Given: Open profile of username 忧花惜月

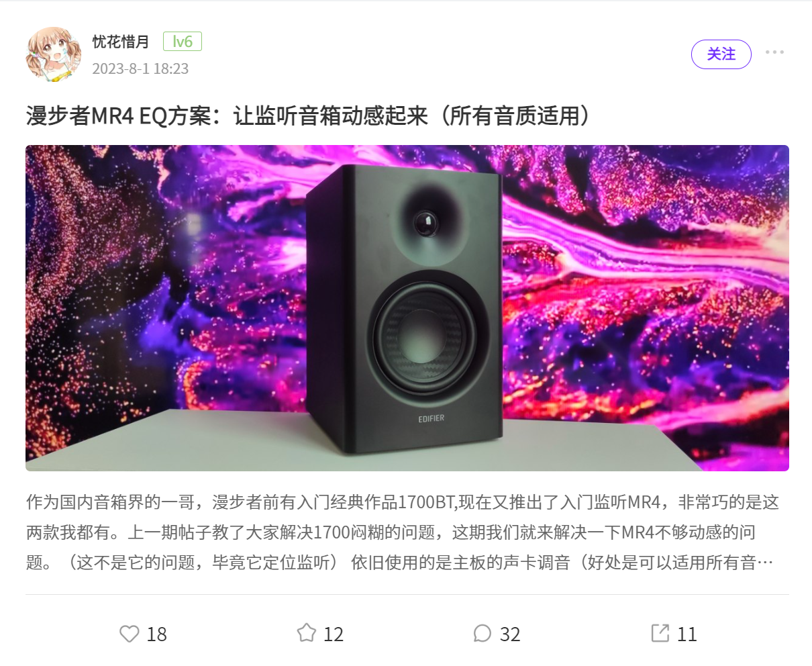Looking at the screenshot, I should click(121, 42).
